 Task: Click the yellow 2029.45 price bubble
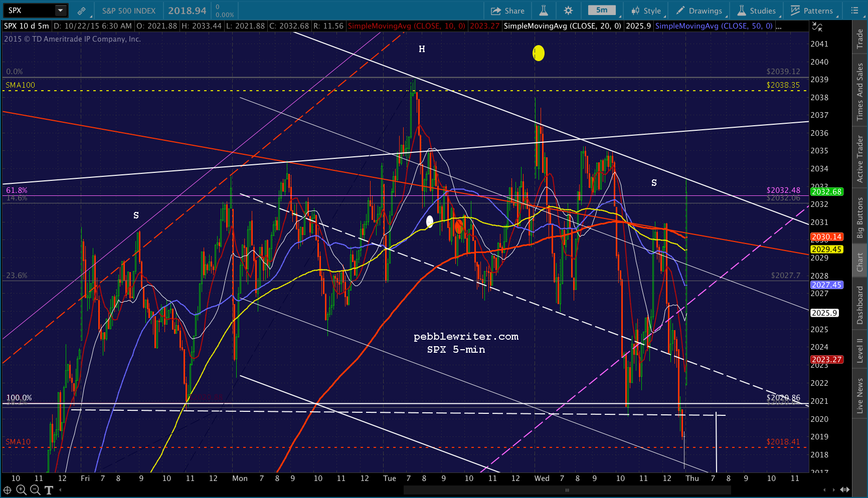pyautogui.click(x=827, y=250)
